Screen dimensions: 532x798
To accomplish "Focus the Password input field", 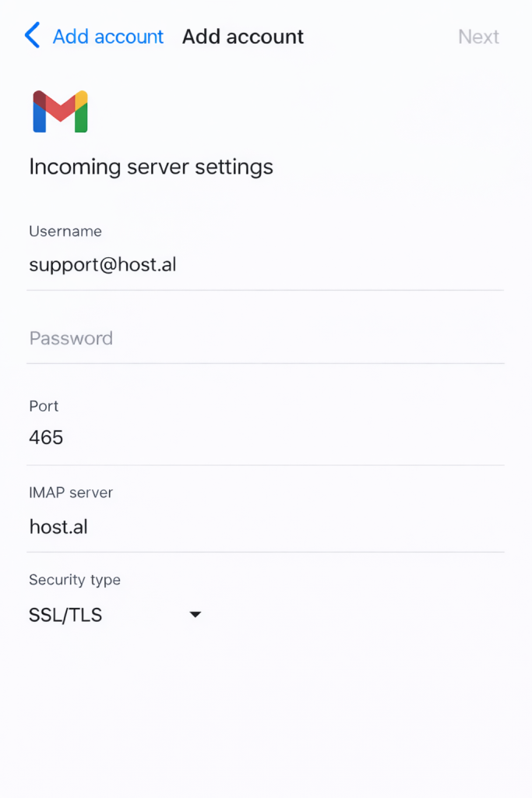I will pyautogui.click(x=265, y=338).
